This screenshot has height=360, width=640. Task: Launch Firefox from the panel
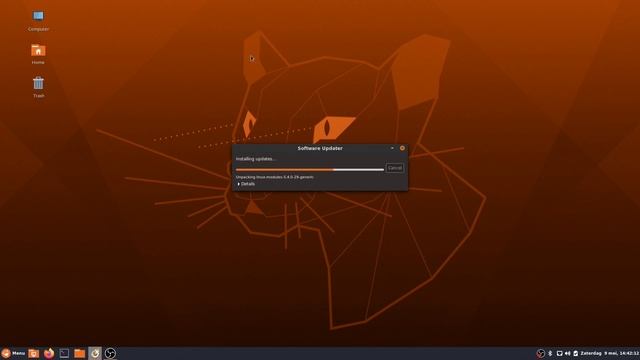click(x=49, y=353)
